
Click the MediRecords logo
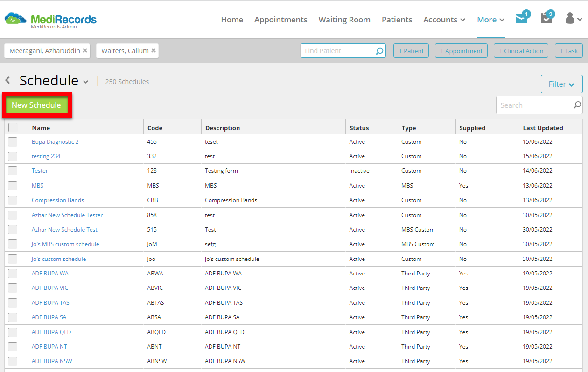click(50, 20)
